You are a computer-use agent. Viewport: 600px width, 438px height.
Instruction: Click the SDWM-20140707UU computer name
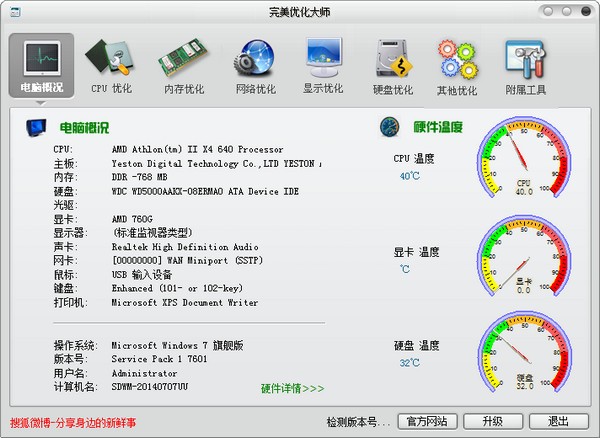click(x=150, y=386)
